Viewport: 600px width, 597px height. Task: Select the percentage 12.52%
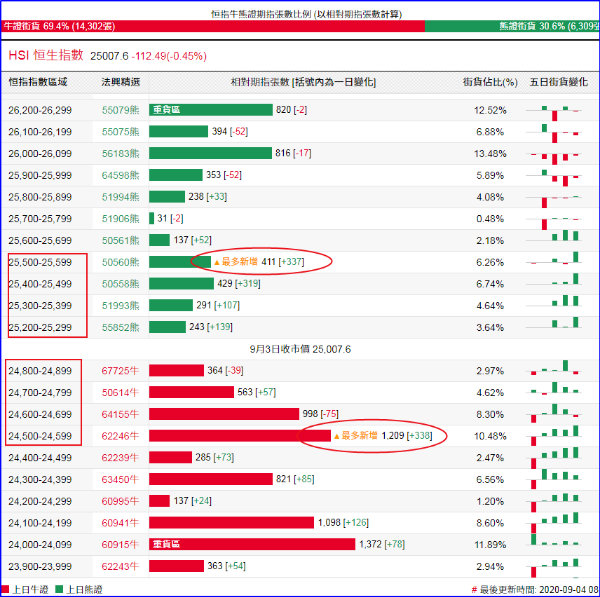tap(490, 110)
